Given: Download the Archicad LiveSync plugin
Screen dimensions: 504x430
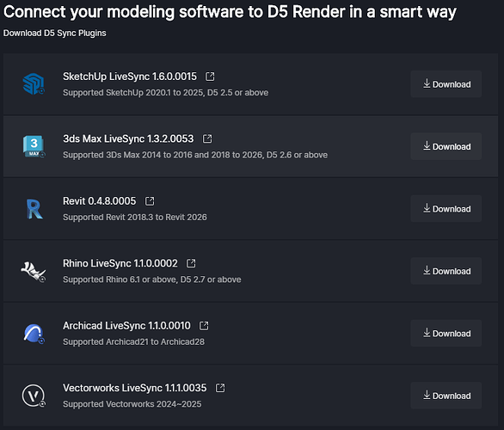Looking at the screenshot, I should coord(446,334).
